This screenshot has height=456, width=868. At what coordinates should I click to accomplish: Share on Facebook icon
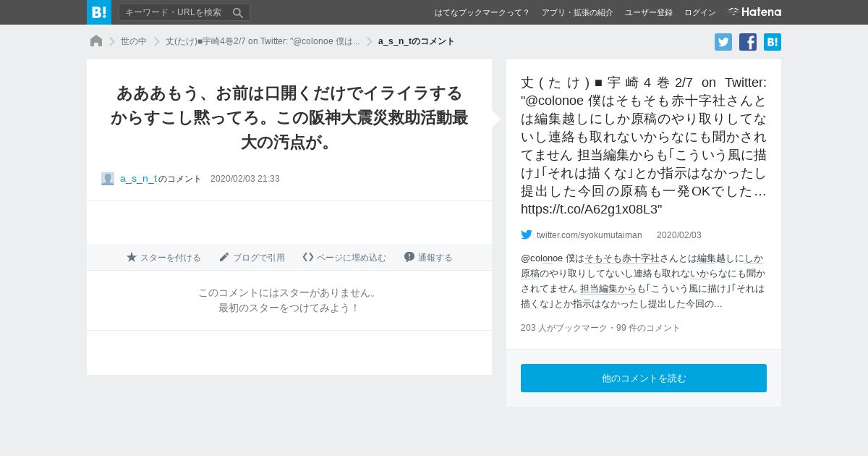(x=748, y=42)
